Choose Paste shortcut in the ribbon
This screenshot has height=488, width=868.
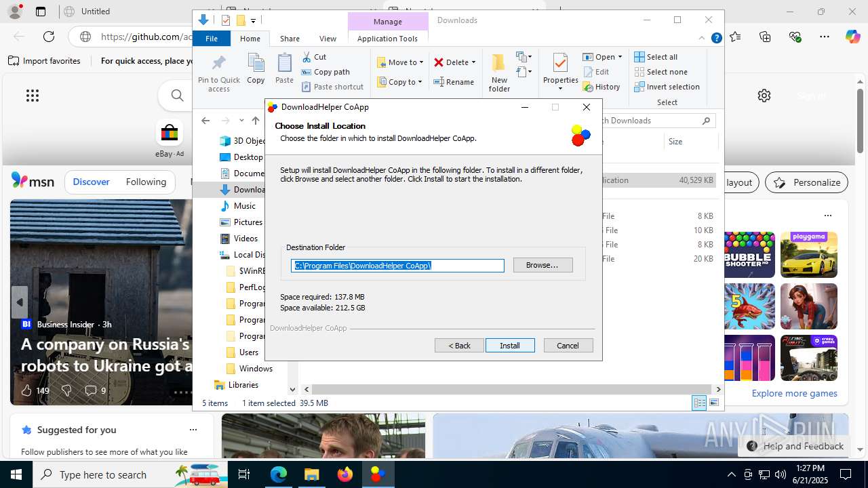click(333, 87)
